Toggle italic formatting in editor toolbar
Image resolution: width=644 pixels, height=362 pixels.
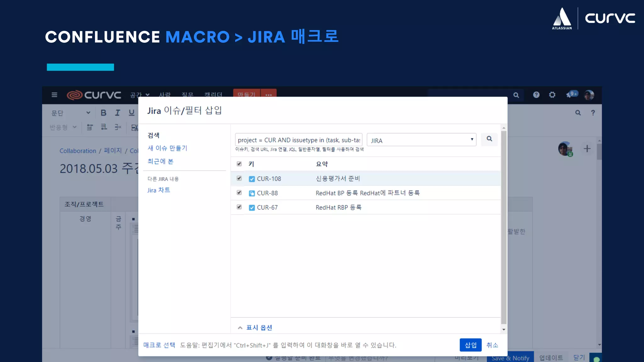pyautogui.click(x=117, y=112)
